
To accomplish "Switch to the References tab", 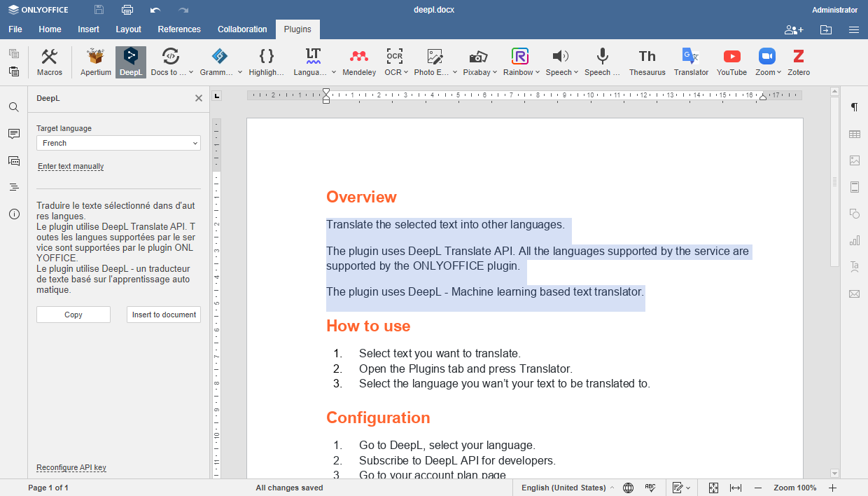I will (x=179, y=29).
